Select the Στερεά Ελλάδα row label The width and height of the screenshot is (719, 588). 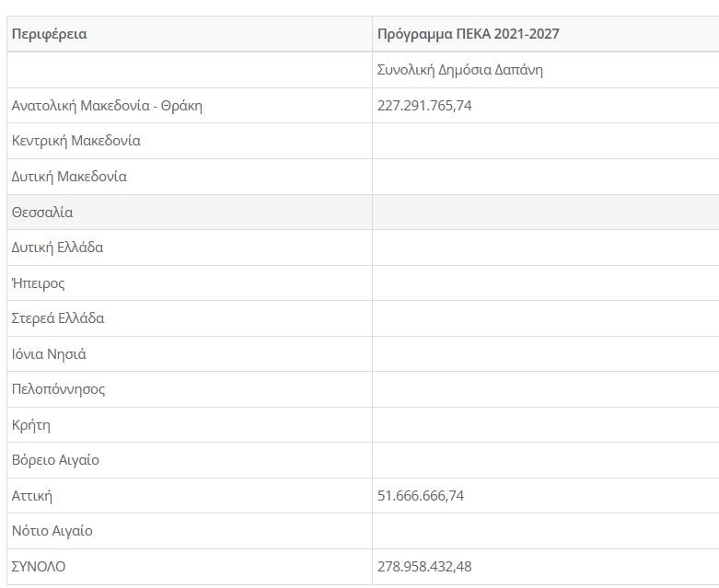[x=58, y=318]
